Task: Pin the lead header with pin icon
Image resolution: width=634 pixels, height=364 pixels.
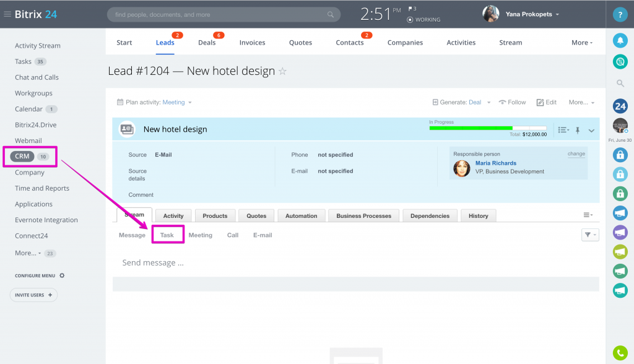Action: (578, 130)
